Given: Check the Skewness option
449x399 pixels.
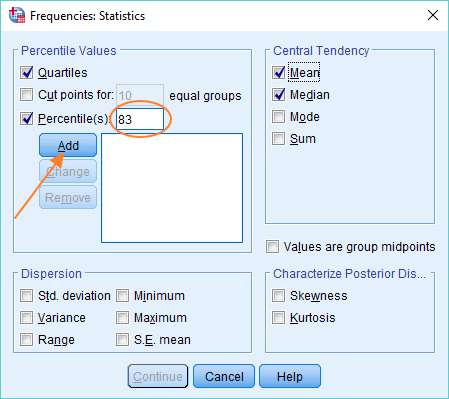Looking at the screenshot, I should coord(278,295).
